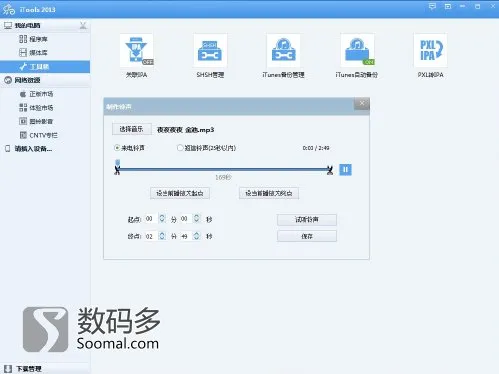Select 程序库 in the sidebar
The height and width of the screenshot is (374, 499).
point(38,39)
